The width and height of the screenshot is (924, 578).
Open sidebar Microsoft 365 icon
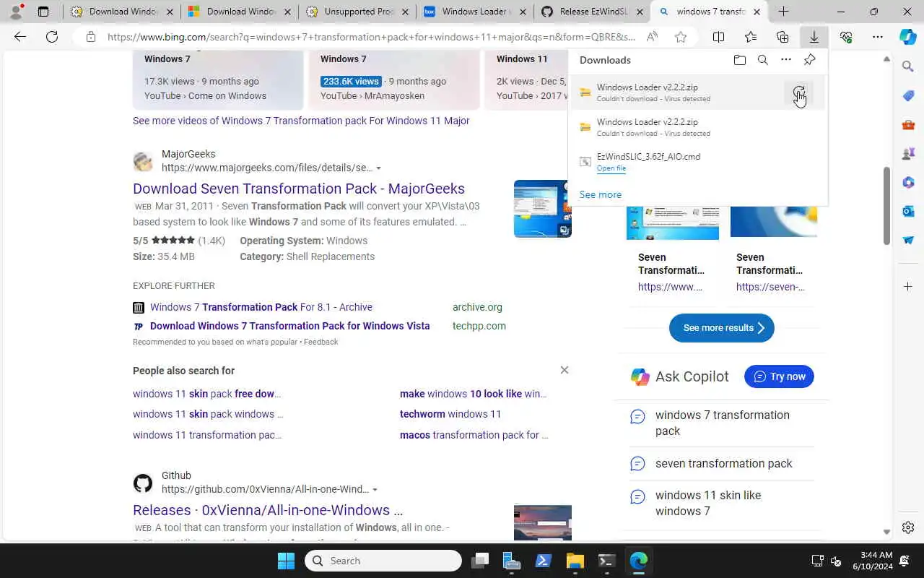point(908,182)
